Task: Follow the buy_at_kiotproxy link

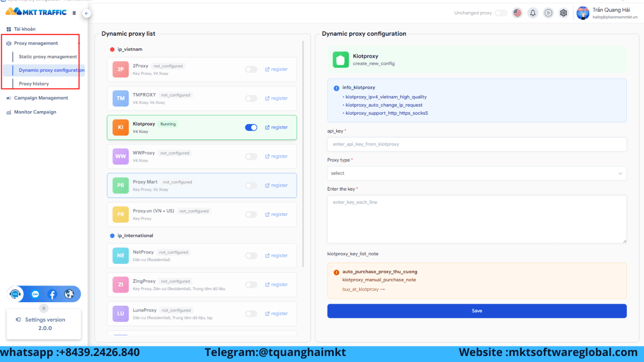Action: click(x=363, y=290)
